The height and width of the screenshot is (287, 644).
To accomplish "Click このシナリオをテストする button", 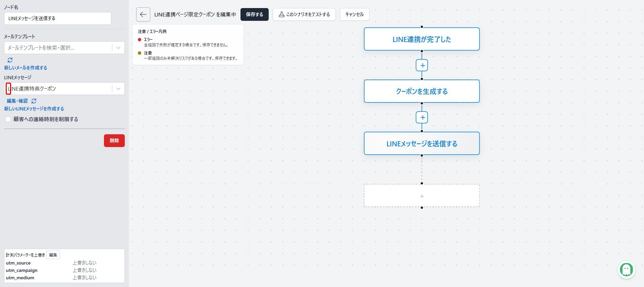I will (304, 14).
